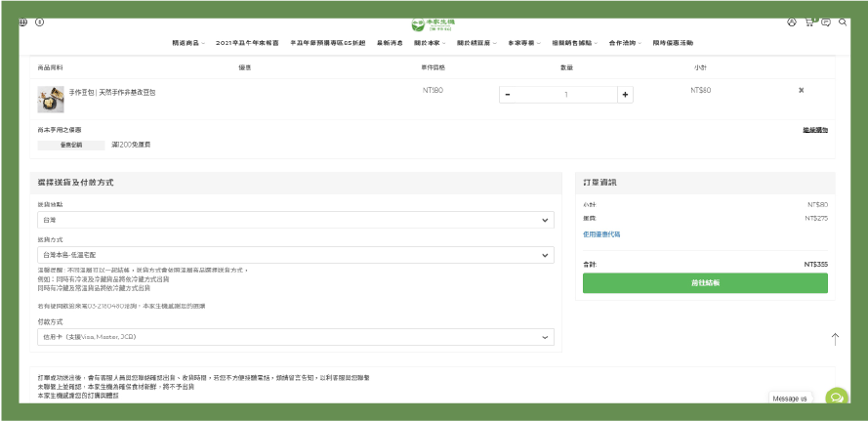Open the user account icon
868x421 pixels.
tap(792, 21)
